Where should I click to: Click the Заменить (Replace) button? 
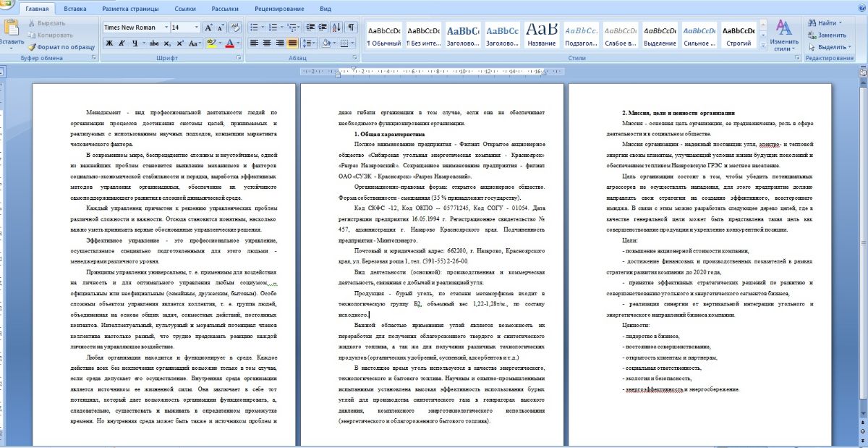click(827, 35)
